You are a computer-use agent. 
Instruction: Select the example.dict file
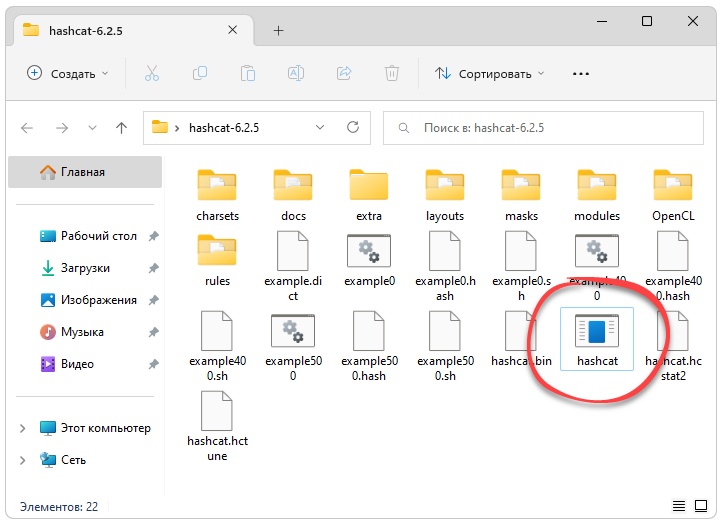click(x=293, y=266)
